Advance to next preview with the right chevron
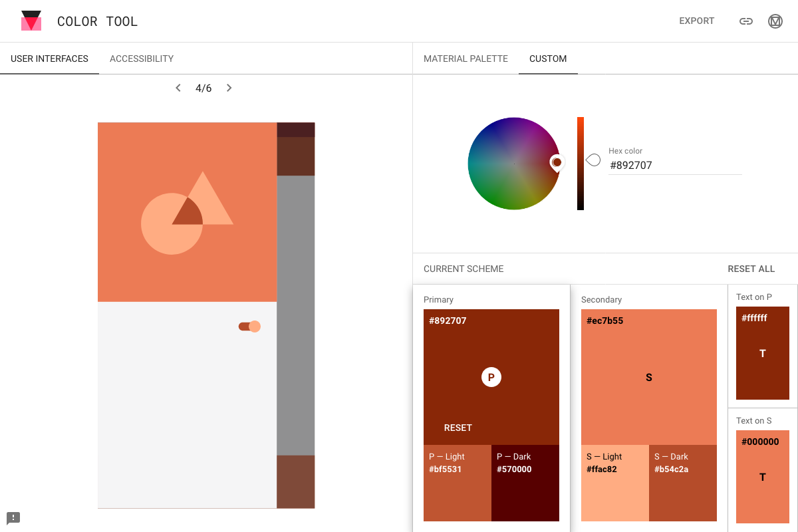Screen dimensions: 798x532 (x=229, y=87)
